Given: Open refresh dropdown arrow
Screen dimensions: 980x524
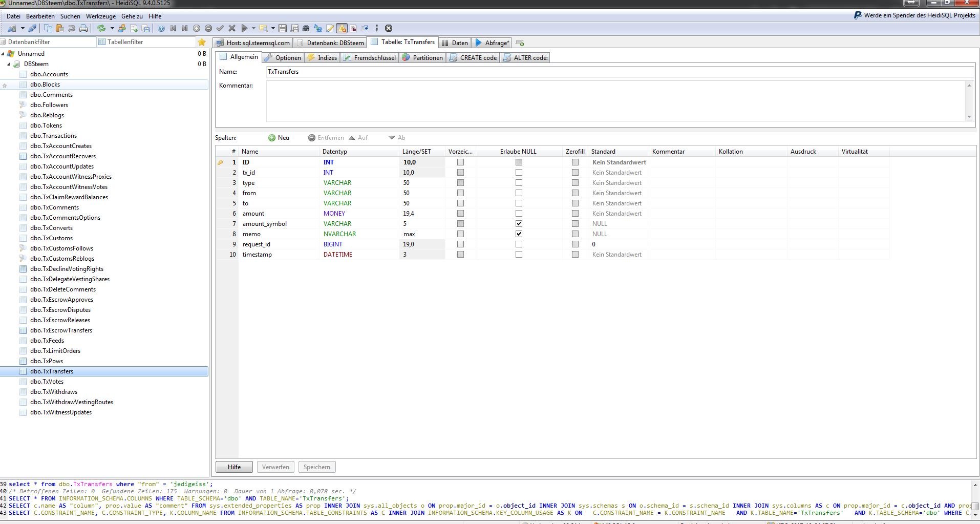Looking at the screenshot, I should 112,28.
